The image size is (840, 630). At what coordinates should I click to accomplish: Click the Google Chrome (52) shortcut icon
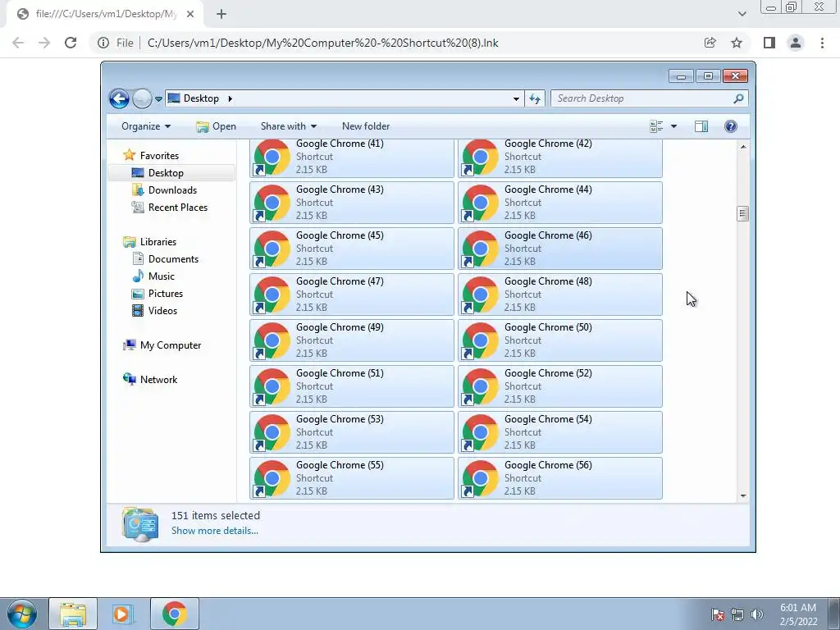coord(480,386)
